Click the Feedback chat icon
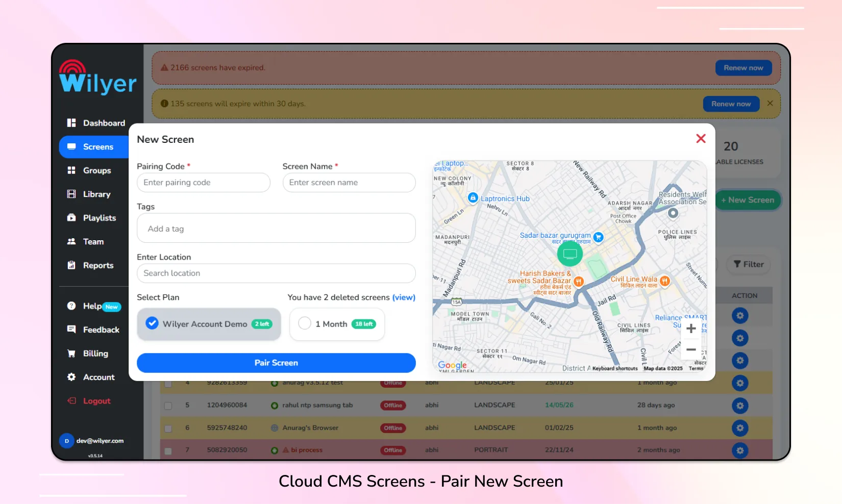Image resolution: width=842 pixels, height=504 pixels. (x=71, y=330)
